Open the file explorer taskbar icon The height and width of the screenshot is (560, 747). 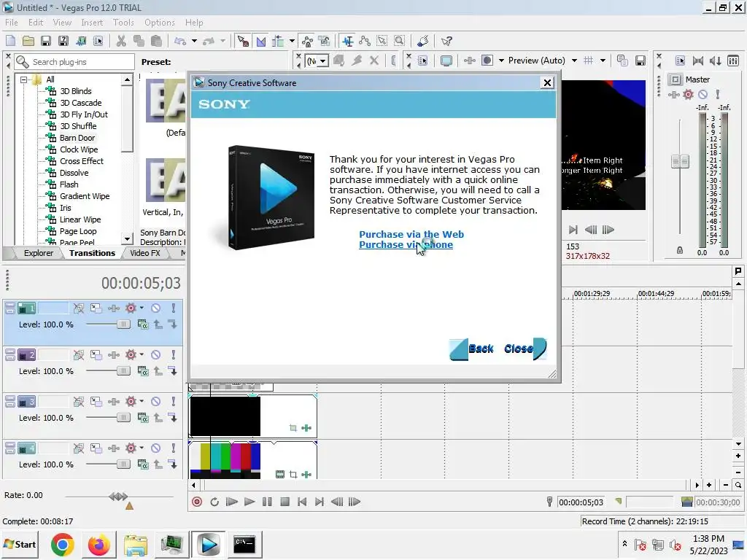pos(135,544)
